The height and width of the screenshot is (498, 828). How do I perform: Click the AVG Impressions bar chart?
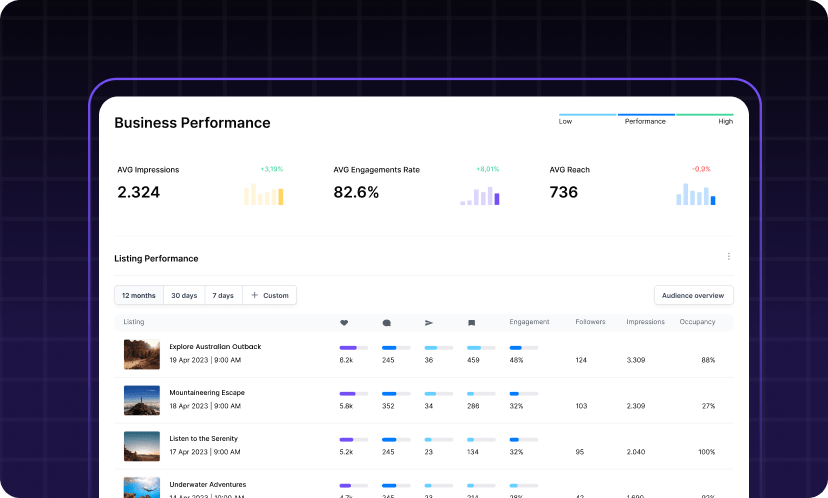[x=264, y=194]
